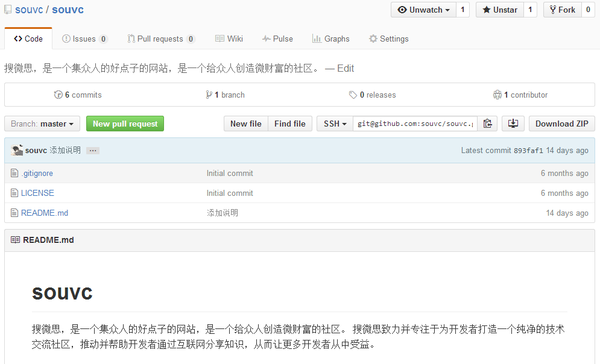This screenshot has height=364, width=600.
Task: Copy clone URL with the clipboard icon
Action: 487,124
